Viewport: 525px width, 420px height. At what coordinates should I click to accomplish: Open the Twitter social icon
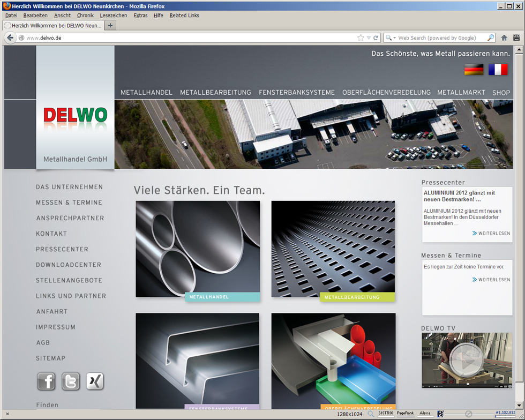click(71, 381)
